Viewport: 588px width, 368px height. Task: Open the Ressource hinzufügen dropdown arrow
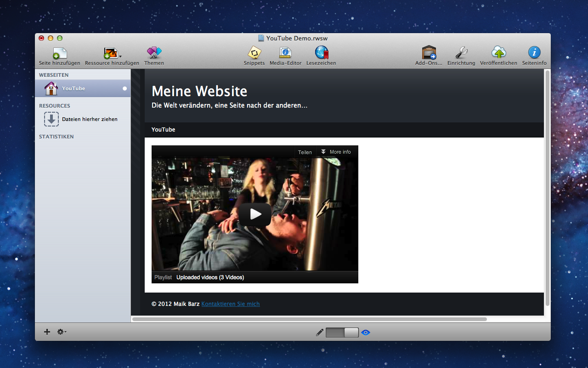click(120, 57)
